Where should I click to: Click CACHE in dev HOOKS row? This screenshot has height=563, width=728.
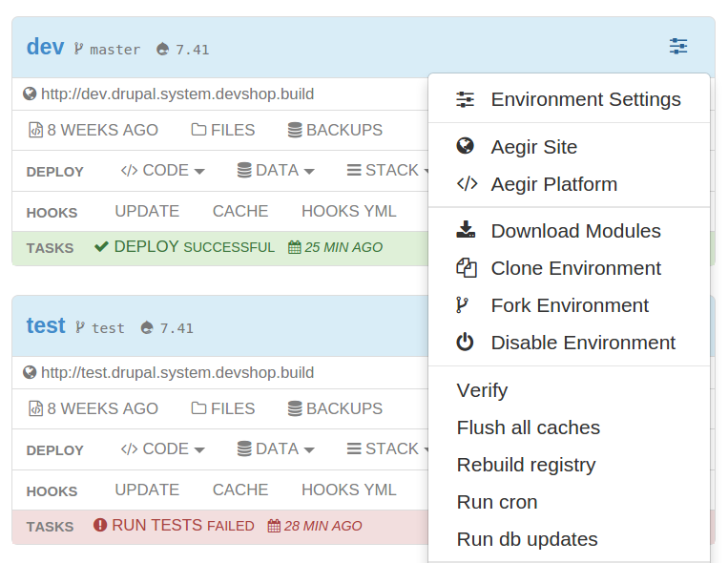coord(240,211)
